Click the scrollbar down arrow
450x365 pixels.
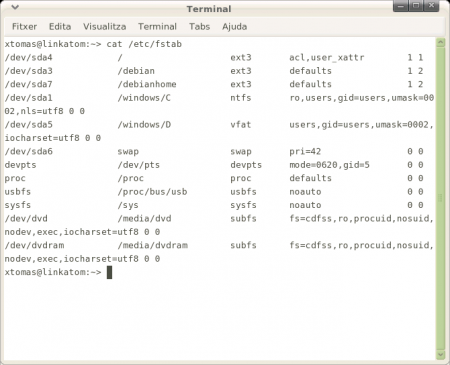[440, 355]
